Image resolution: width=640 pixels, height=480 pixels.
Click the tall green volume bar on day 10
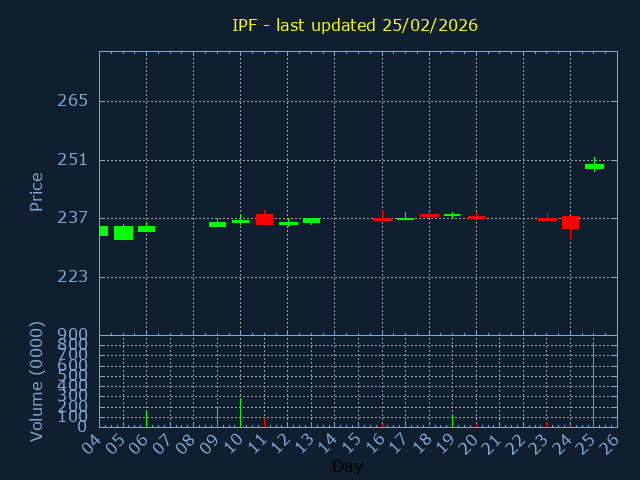coord(240,412)
